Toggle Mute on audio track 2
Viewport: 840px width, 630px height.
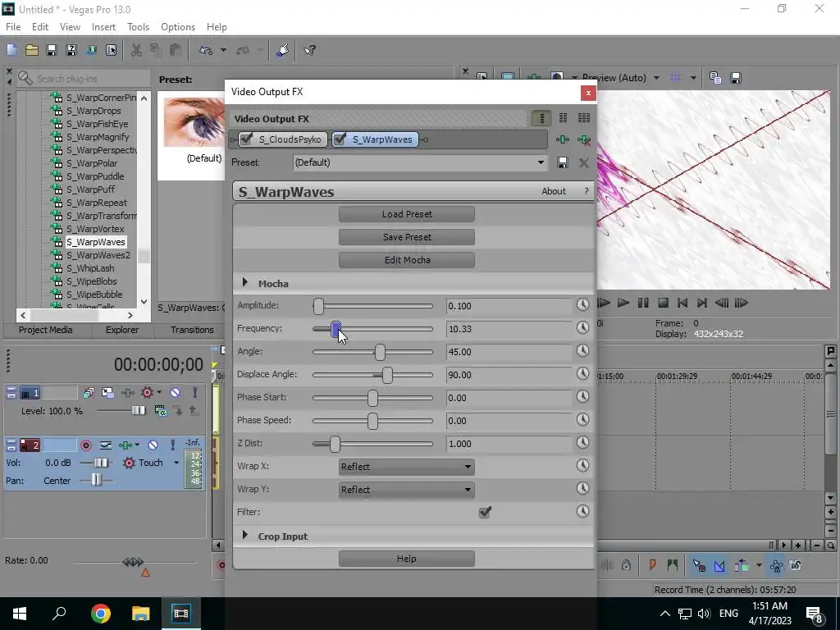(x=153, y=445)
